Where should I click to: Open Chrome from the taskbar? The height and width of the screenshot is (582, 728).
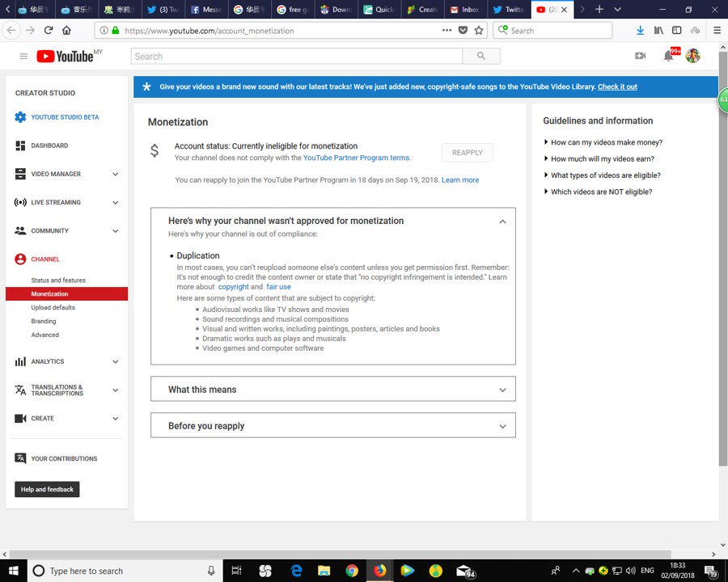(352, 571)
